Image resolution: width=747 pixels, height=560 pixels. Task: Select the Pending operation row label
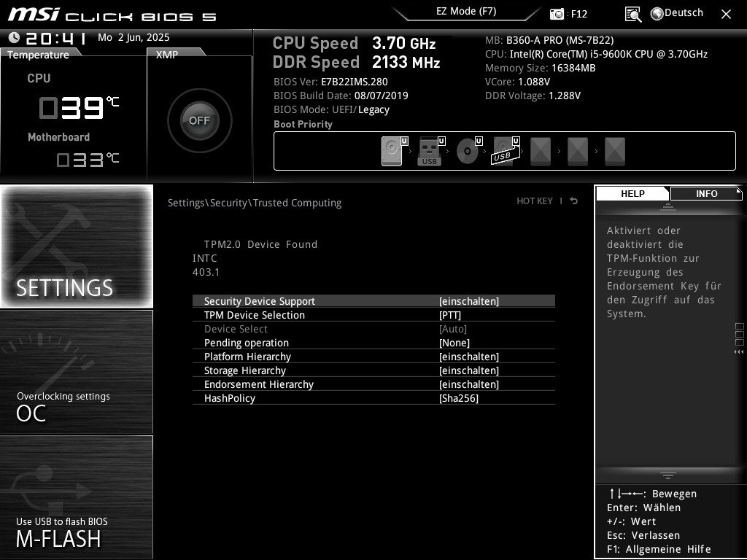pos(247,343)
